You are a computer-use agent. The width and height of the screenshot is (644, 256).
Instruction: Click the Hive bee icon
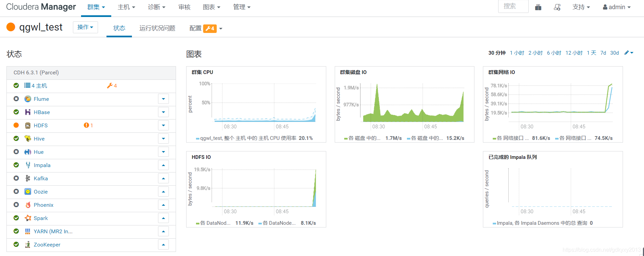point(28,139)
